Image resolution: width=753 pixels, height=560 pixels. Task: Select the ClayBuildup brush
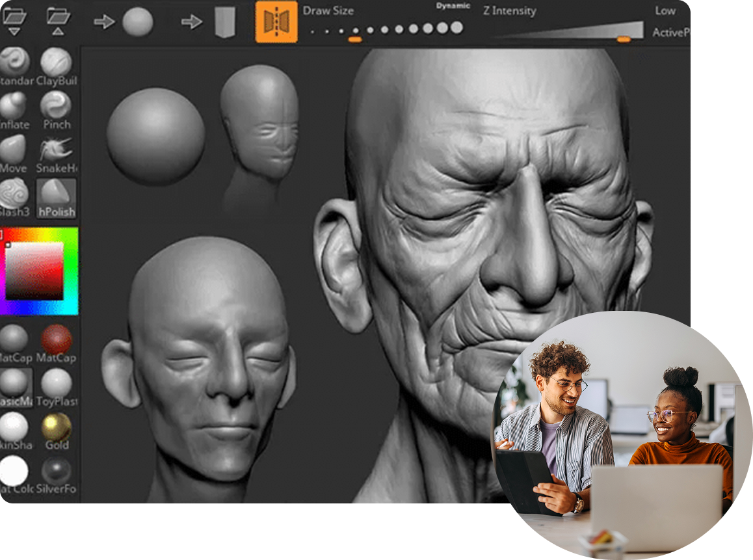56,63
